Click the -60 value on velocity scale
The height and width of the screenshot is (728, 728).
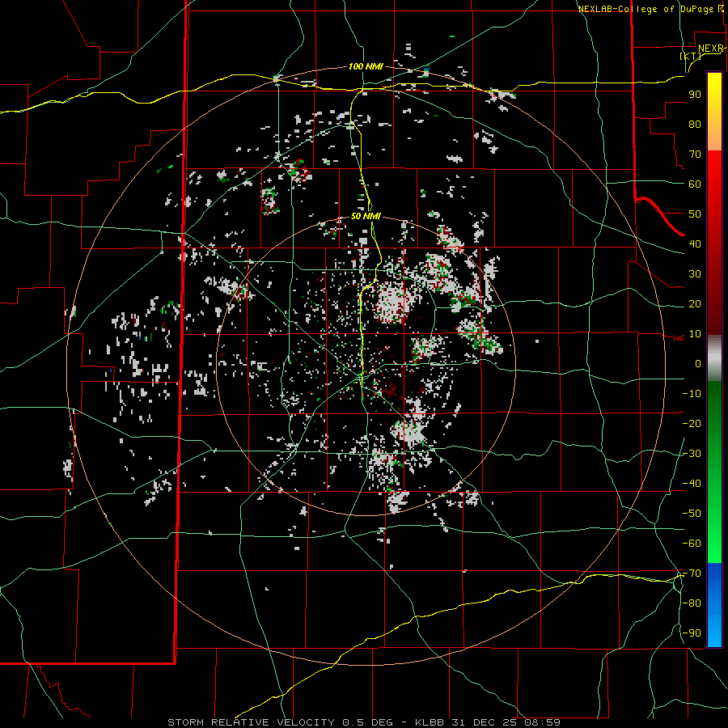click(x=692, y=544)
